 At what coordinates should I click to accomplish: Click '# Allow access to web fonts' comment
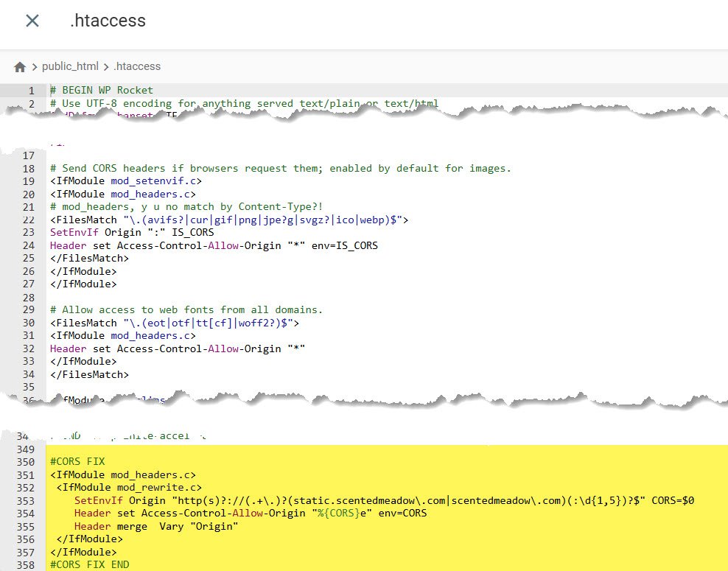[x=186, y=309]
